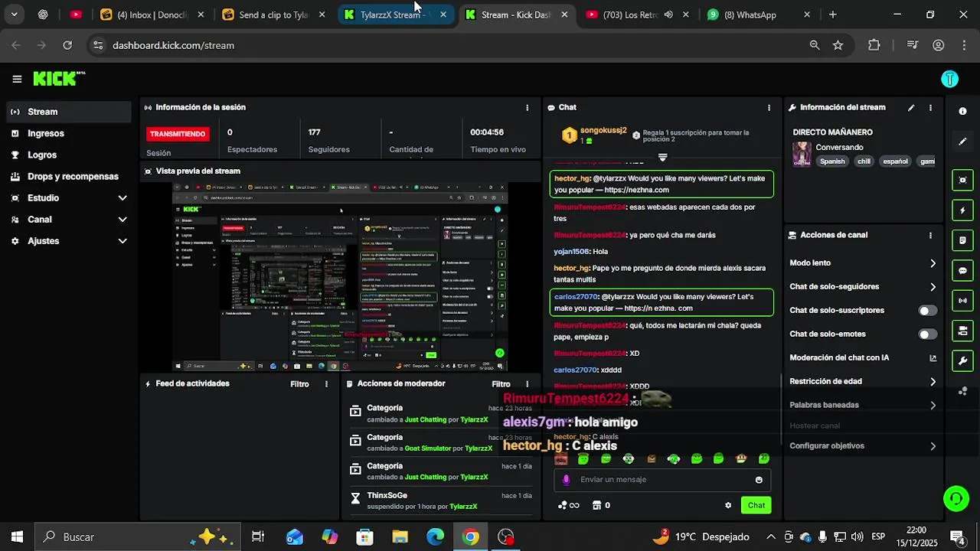
Task: Expand the Canal sidebar section
Action: click(122, 220)
